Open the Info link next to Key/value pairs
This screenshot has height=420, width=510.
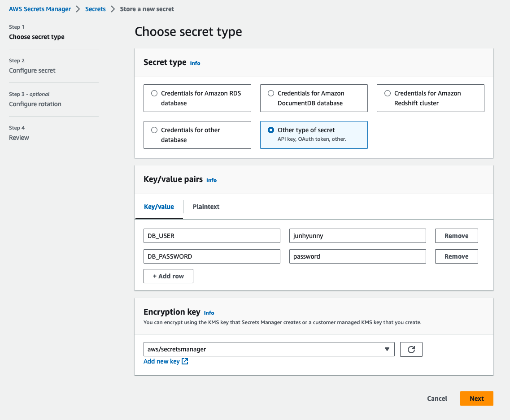point(211,180)
